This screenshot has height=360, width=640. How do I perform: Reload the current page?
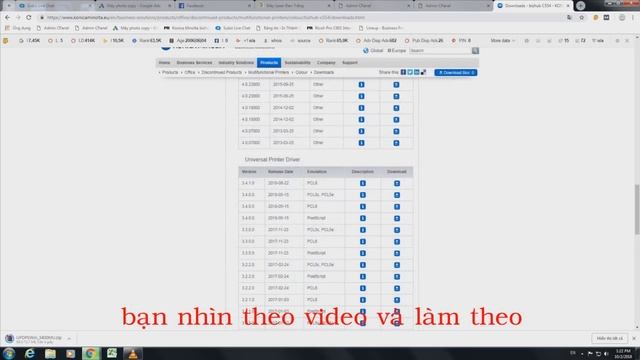pyautogui.click(x=29, y=18)
